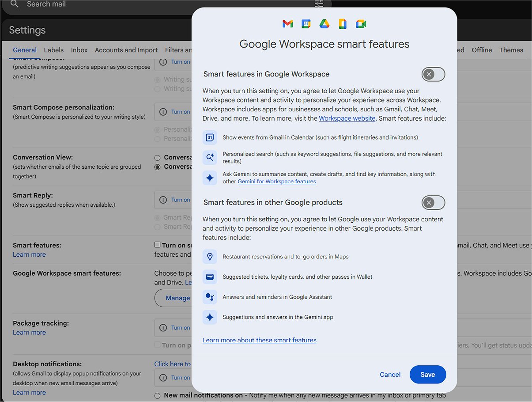Image resolution: width=532 pixels, height=402 pixels.
Task: Click Turn on link in Package tracking row
Action: click(x=181, y=328)
